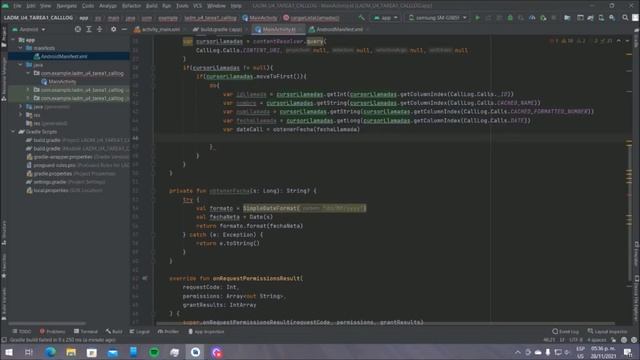Viewport: 640px width, 360px height.
Task: Open the App Inspection tool window
Action: 206,331
